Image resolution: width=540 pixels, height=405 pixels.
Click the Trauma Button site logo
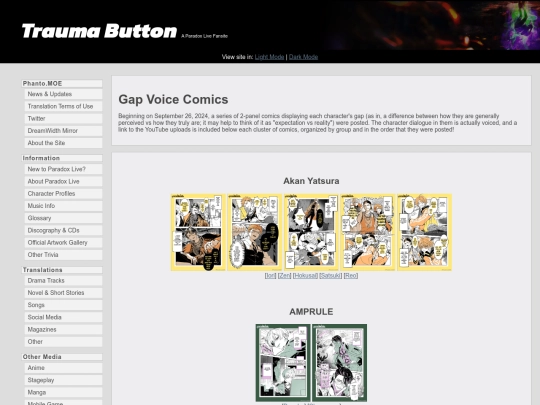click(x=99, y=31)
